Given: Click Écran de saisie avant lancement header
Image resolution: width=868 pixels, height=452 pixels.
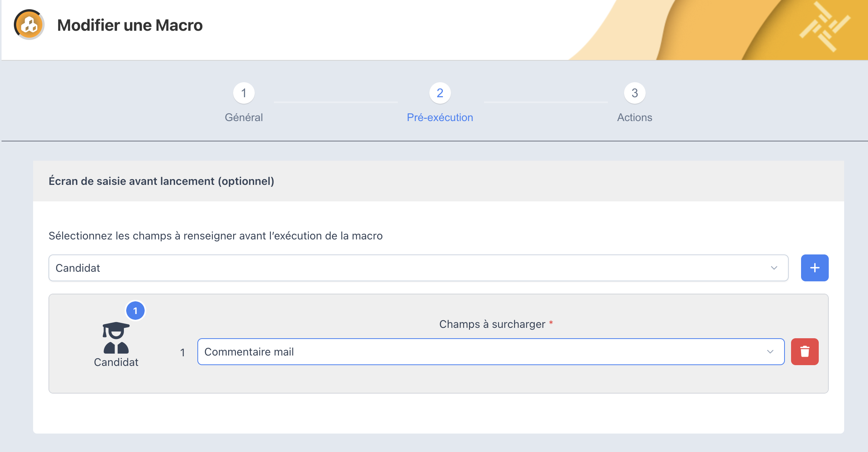Looking at the screenshot, I should point(161,181).
